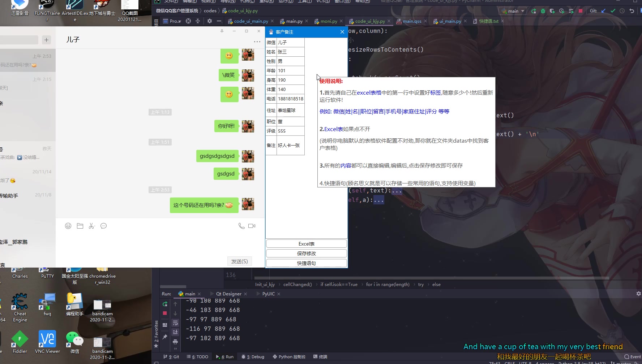Click the Git commit green checkmark
This screenshot has height=364, width=642.
[613, 11]
